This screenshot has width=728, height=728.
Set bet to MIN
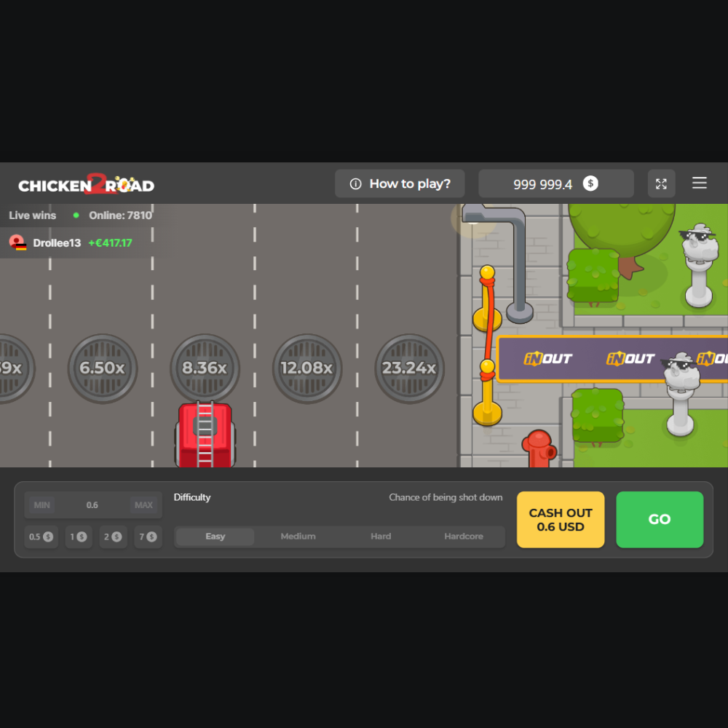coord(41,505)
